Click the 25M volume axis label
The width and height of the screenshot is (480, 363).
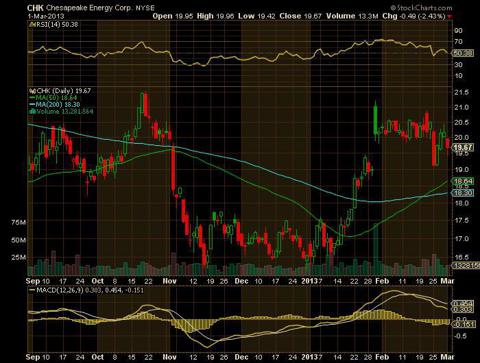pos(19,257)
